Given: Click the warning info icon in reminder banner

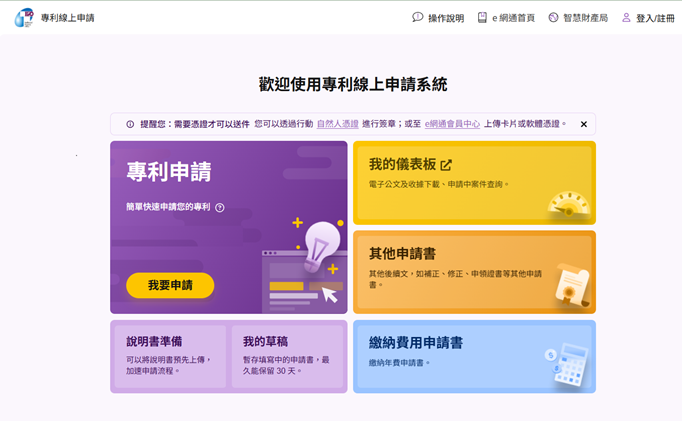Looking at the screenshot, I should (x=130, y=124).
